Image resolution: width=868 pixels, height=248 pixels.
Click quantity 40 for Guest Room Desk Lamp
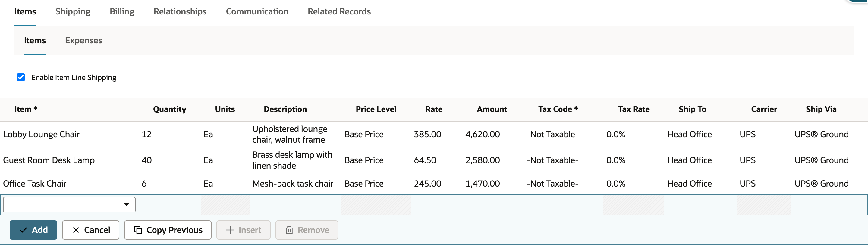click(x=146, y=160)
